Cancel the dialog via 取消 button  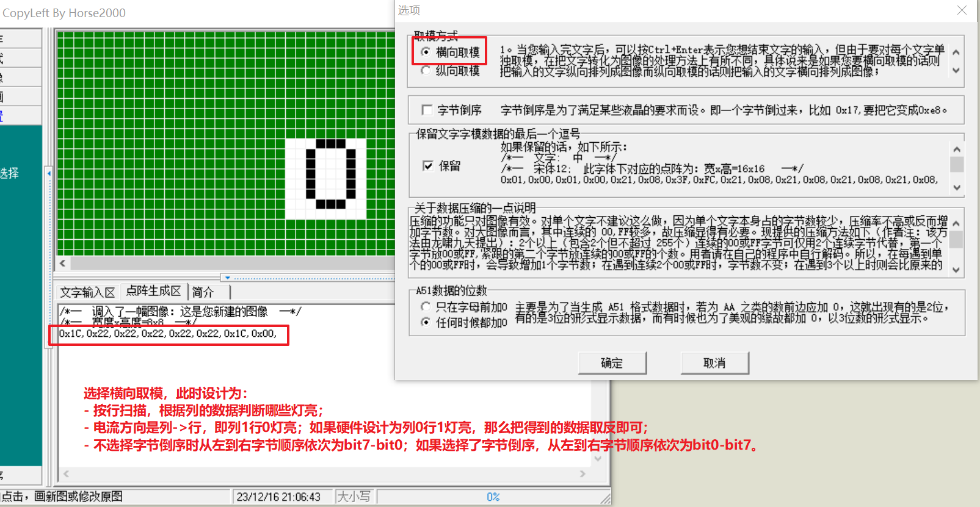[x=714, y=363]
